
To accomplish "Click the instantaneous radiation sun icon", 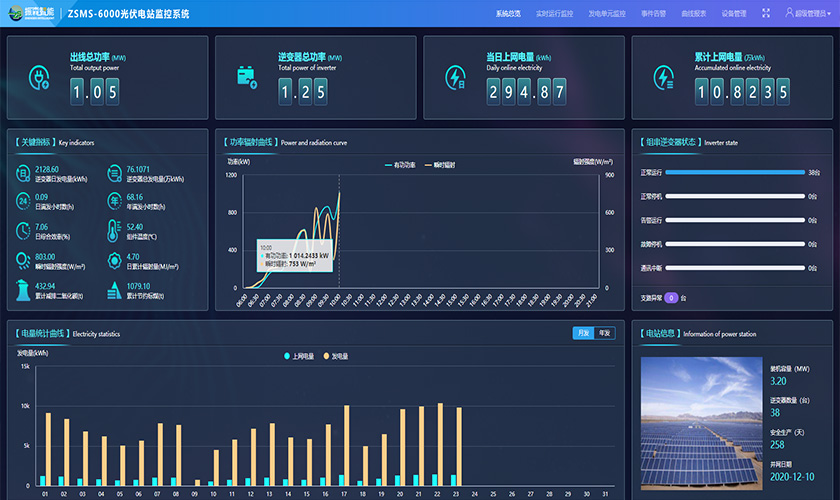I will click(x=23, y=260).
